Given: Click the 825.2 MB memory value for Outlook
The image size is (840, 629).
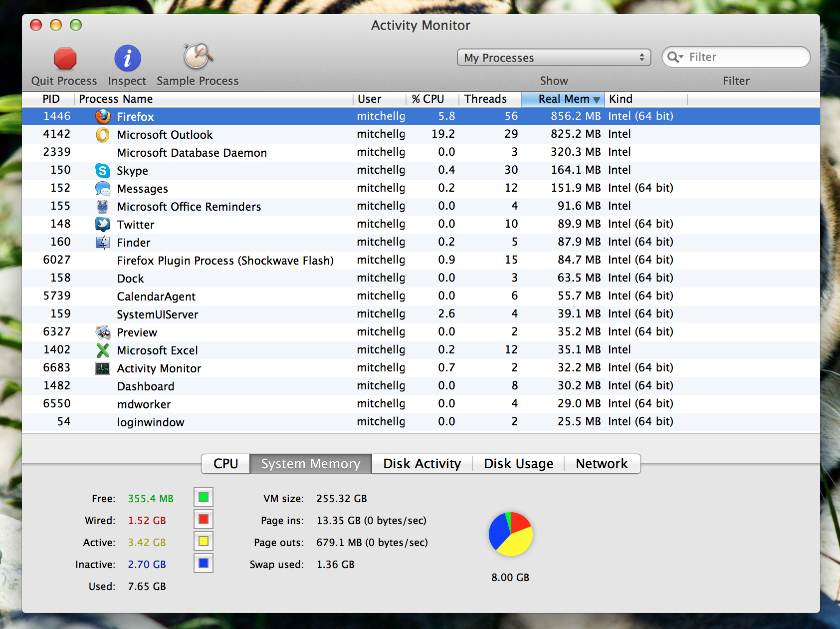Looking at the screenshot, I should [x=576, y=134].
